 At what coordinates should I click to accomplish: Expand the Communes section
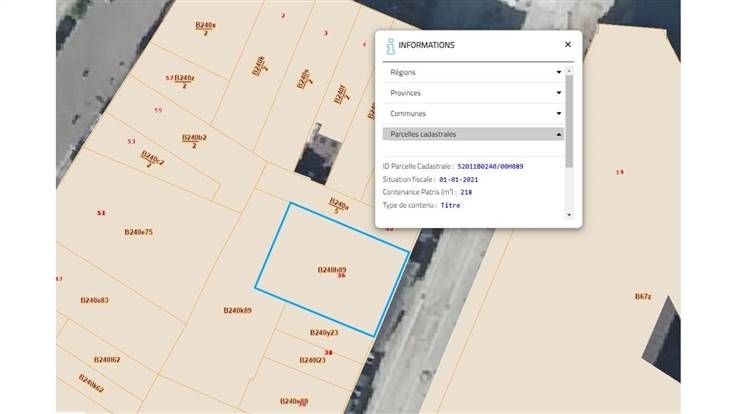tap(558, 114)
